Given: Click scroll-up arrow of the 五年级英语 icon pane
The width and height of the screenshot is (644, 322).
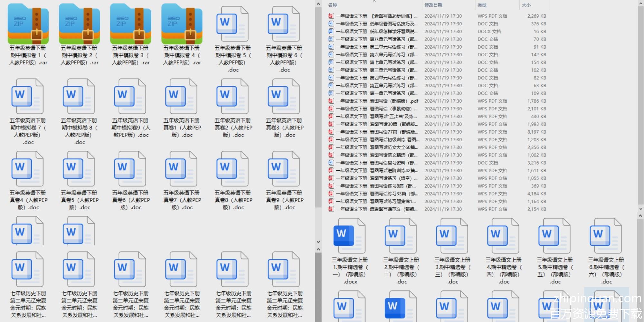Looking at the screenshot, I should pos(318,4).
